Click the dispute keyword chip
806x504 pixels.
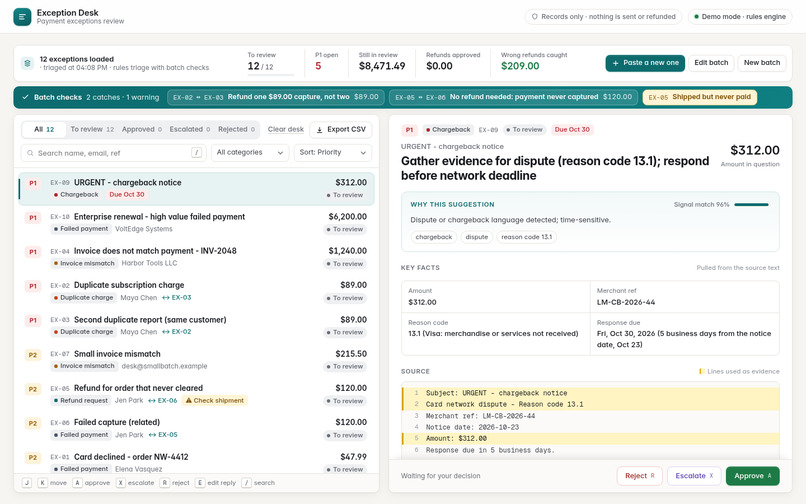[x=477, y=237]
